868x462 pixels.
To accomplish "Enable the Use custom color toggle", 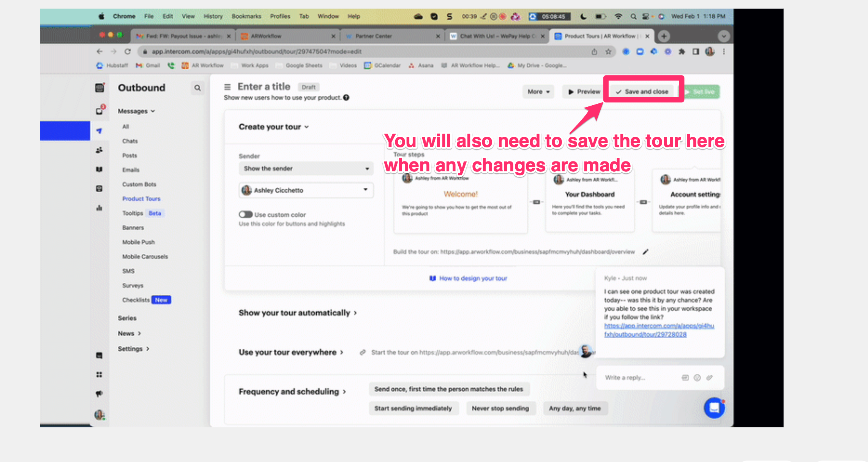I will point(245,215).
